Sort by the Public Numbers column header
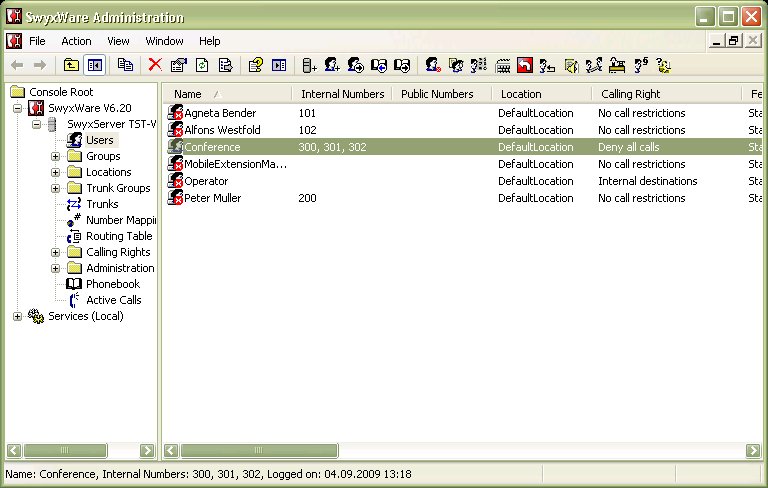This screenshot has width=768, height=488. click(x=442, y=94)
